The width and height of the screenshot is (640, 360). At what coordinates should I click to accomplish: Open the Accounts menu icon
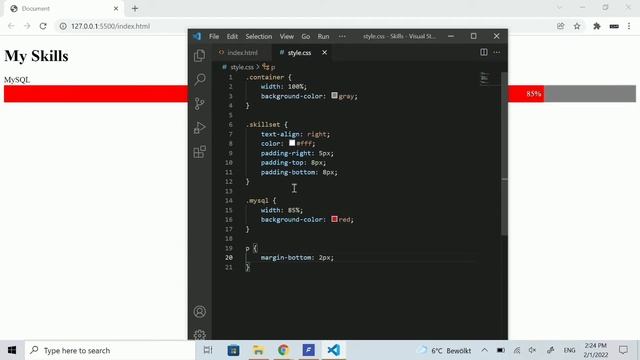pos(200,311)
